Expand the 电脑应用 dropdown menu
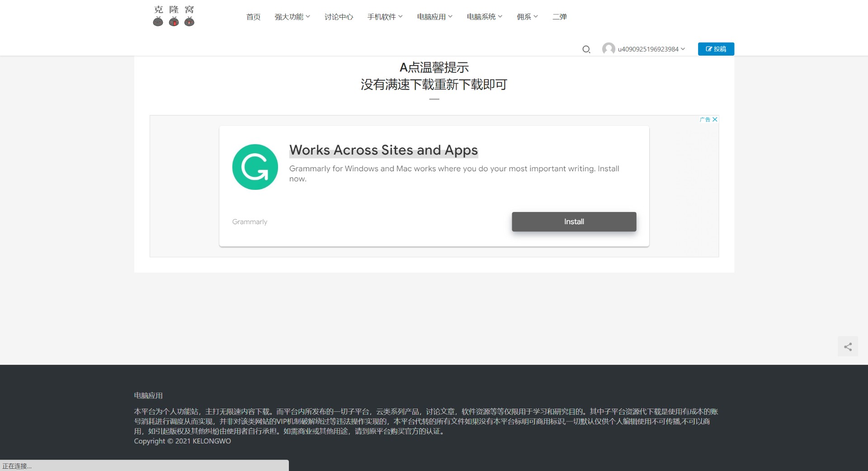Image resolution: width=868 pixels, height=471 pixels. pos(434,17)
